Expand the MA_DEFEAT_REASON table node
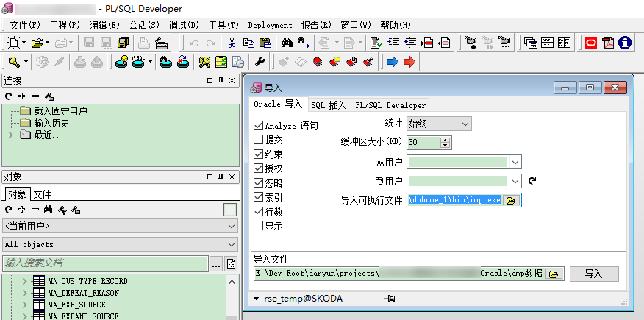Viewport: 644px width, 320px height. point(25,293)
